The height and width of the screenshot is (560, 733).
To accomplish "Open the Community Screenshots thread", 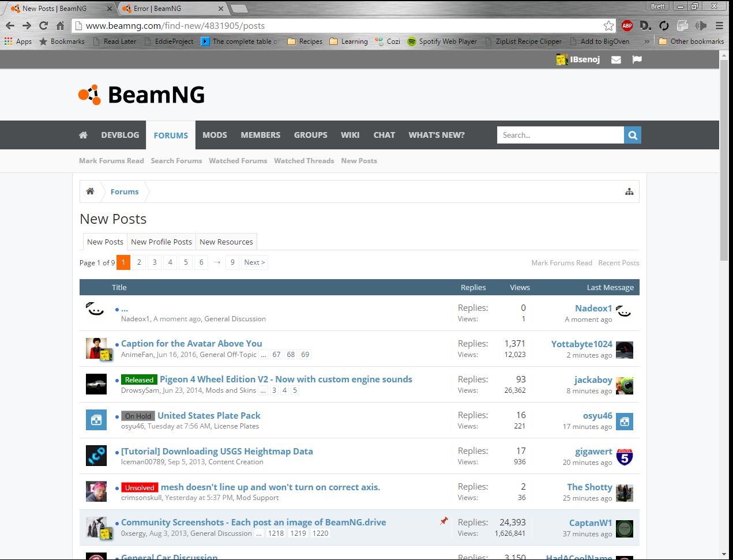I will point(254,522).
